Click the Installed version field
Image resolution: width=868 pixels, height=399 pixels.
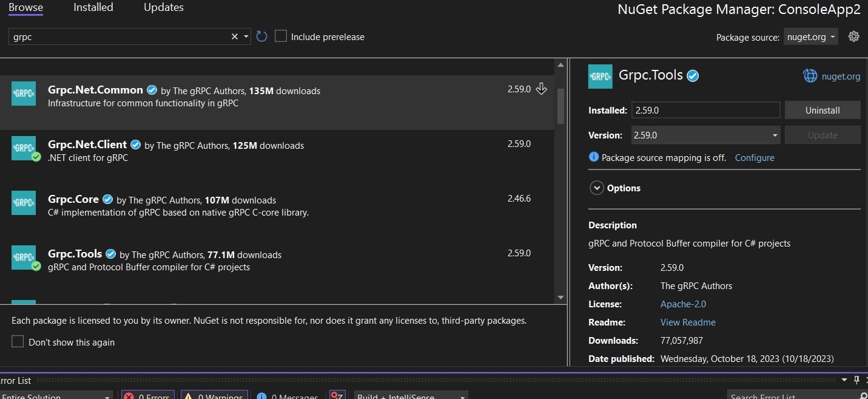pyautogui.click(x=705, y=110)
